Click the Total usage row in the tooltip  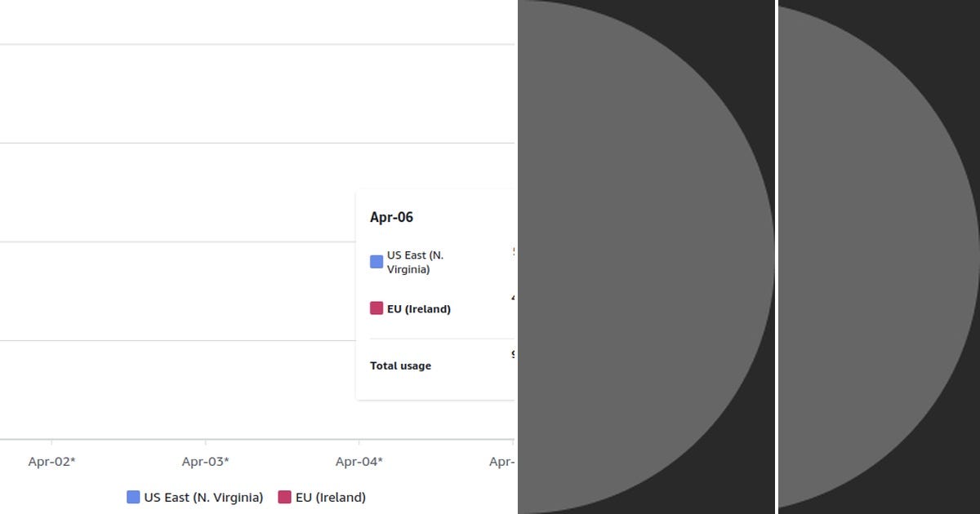coord(401,366)
